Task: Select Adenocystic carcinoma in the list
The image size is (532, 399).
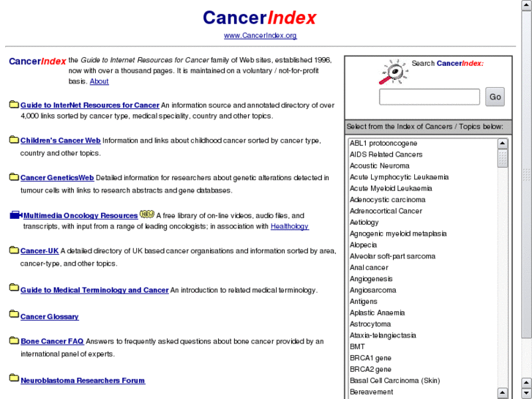Action: pos(422,200)
